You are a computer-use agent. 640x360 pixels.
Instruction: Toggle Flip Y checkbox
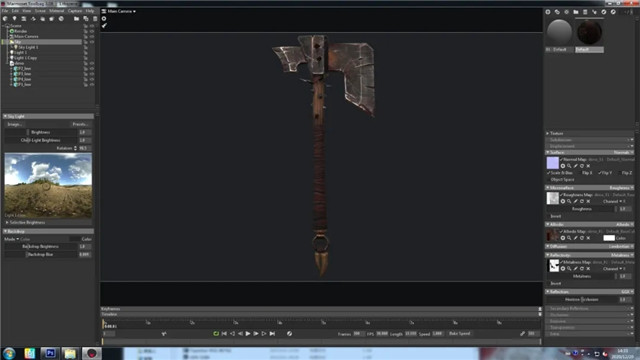(x=600, y=173)
